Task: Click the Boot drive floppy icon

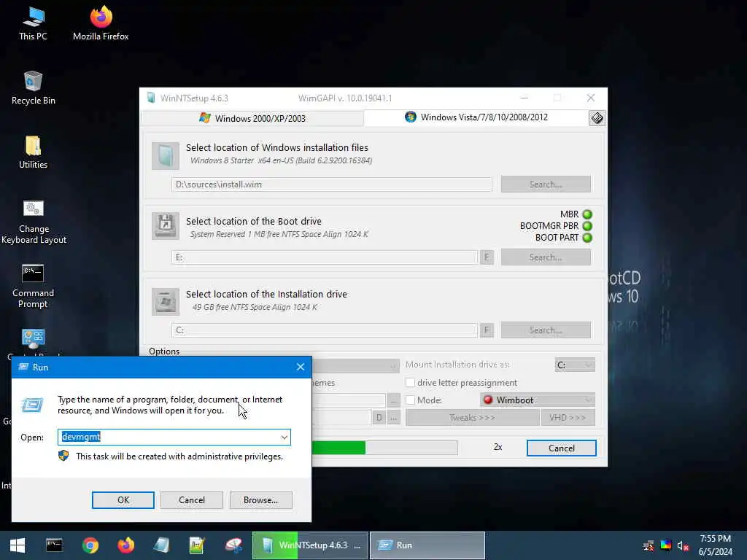Action: tap(166, 225)
